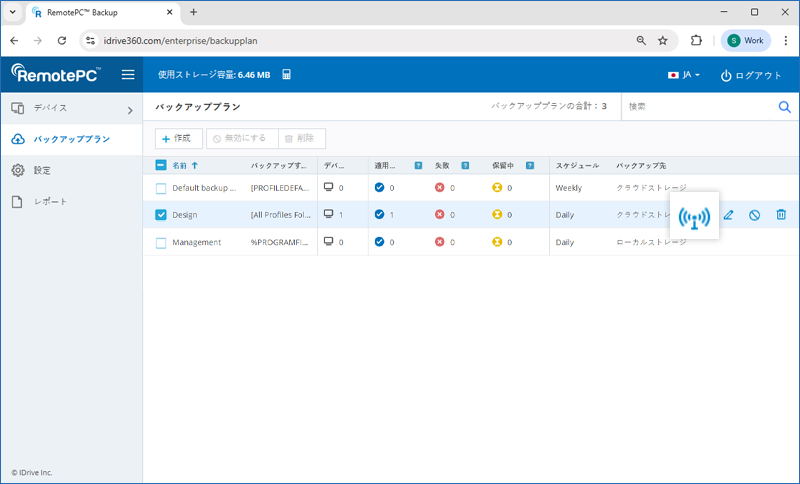Click the Design plan name
Image resolution: width=800 pixels, height=484 pixels.
[x=185, y=215]
